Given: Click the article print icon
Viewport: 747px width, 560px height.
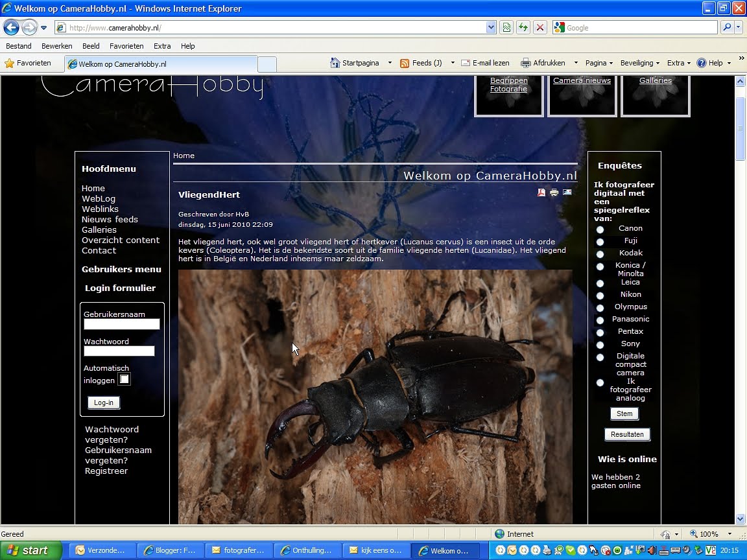Looking at the screenshot, I should click(x=554, y=192).
